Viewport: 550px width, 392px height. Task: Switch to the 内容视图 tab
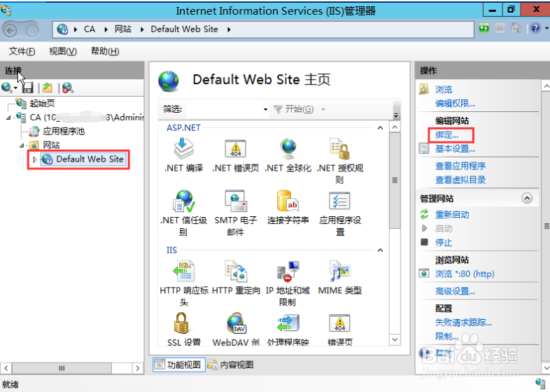[x=231, y=365]
